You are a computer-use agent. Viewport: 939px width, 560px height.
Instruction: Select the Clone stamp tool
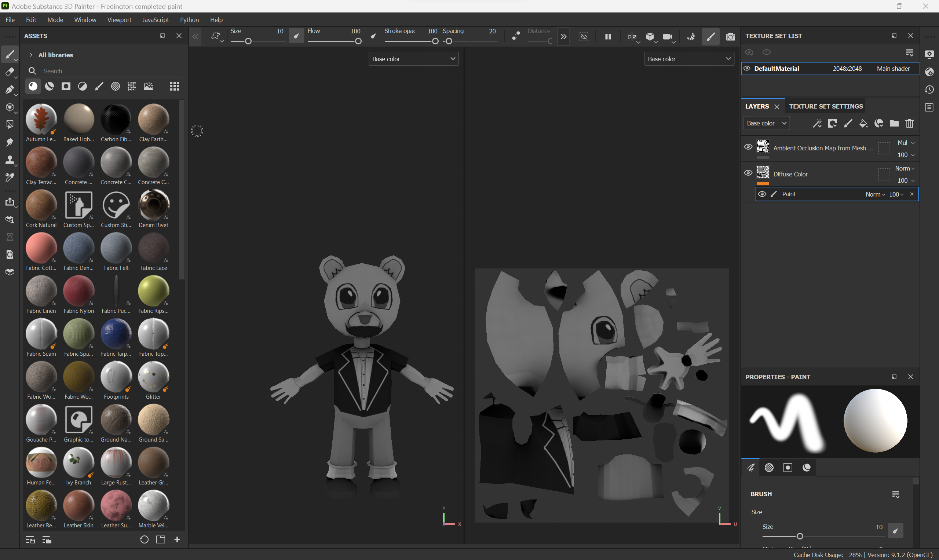tap(10, 160)
